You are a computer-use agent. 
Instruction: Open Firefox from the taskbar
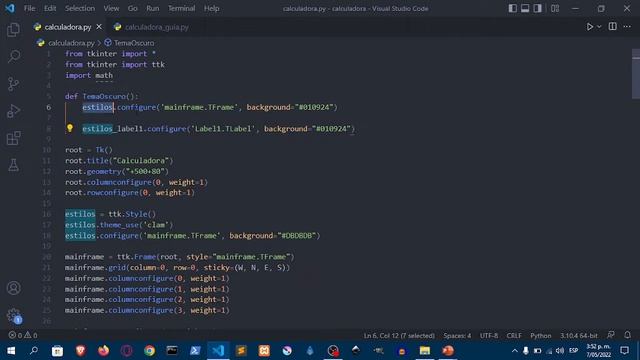point(103,351)
